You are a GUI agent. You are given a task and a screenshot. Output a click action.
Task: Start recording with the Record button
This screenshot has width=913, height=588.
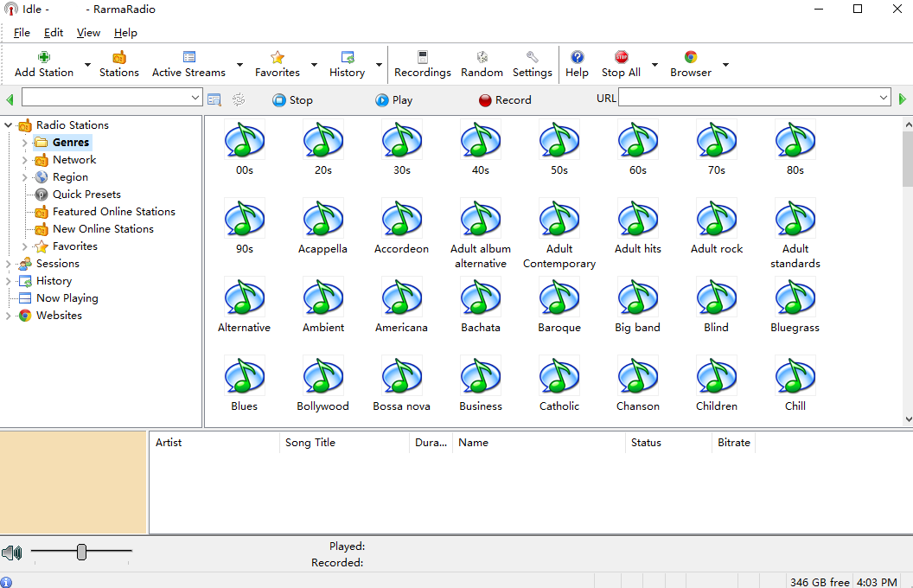tap(505, 100)
